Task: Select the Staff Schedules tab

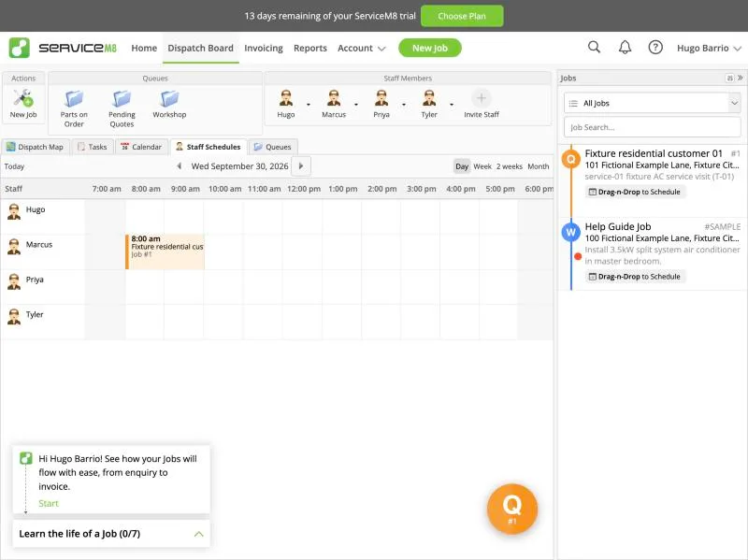Action: point(209,147)
